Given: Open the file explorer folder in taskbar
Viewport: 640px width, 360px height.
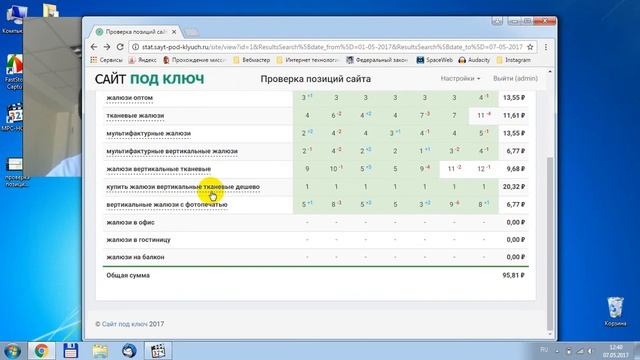Looking at the screenshot, I should tap(100, 351).
